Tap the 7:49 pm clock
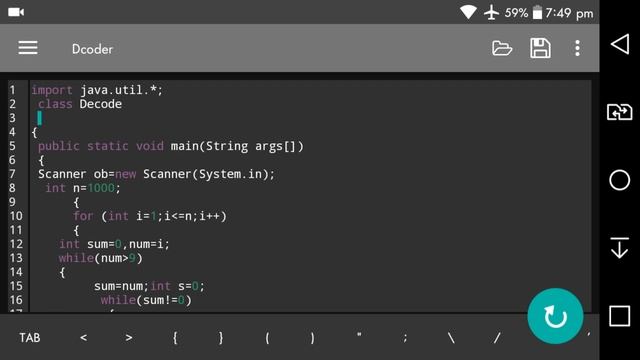Viewport: 640px width, 360px height. pyautogui.click(x=569, y=13)
